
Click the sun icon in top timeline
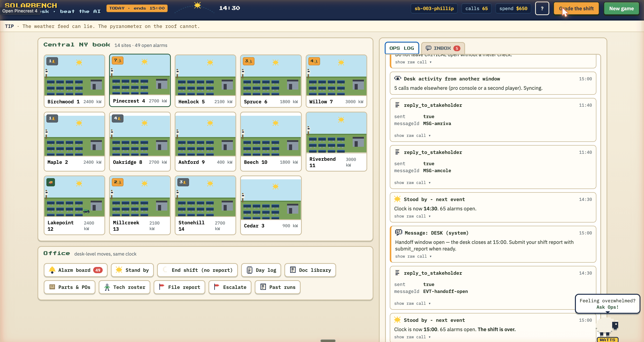coord(198,5)
